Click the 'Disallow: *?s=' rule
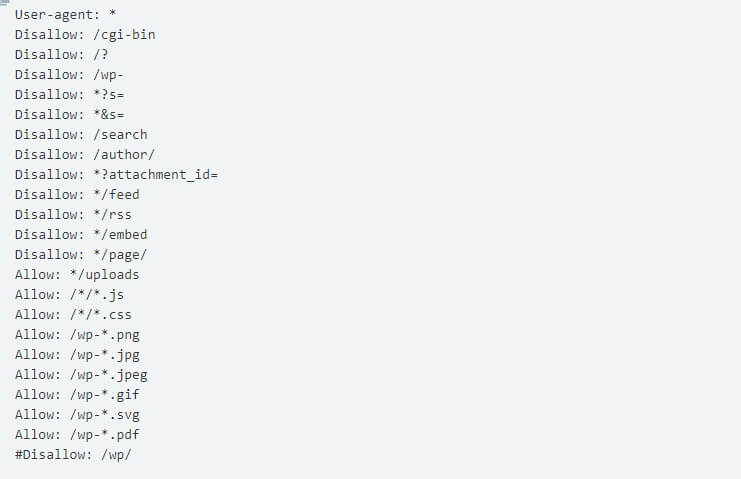 [x=69, y=94]
